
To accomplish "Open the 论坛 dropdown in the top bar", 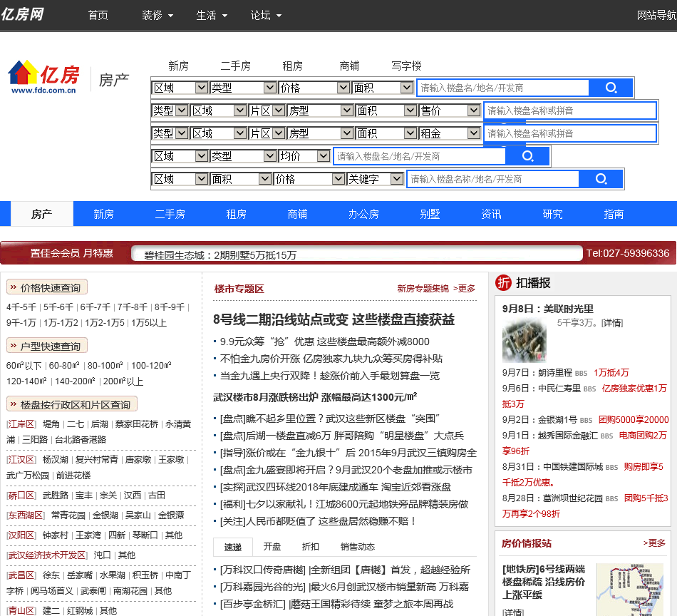I will [266, 16].
